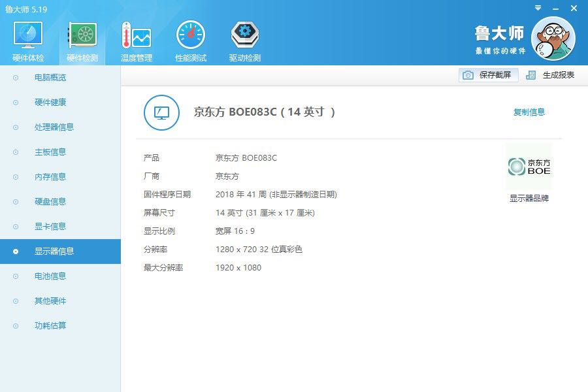This screenshot has width=588, height=392.
Task: Click the monitor icon beside BOE083C title
Action: coord(161,112)
